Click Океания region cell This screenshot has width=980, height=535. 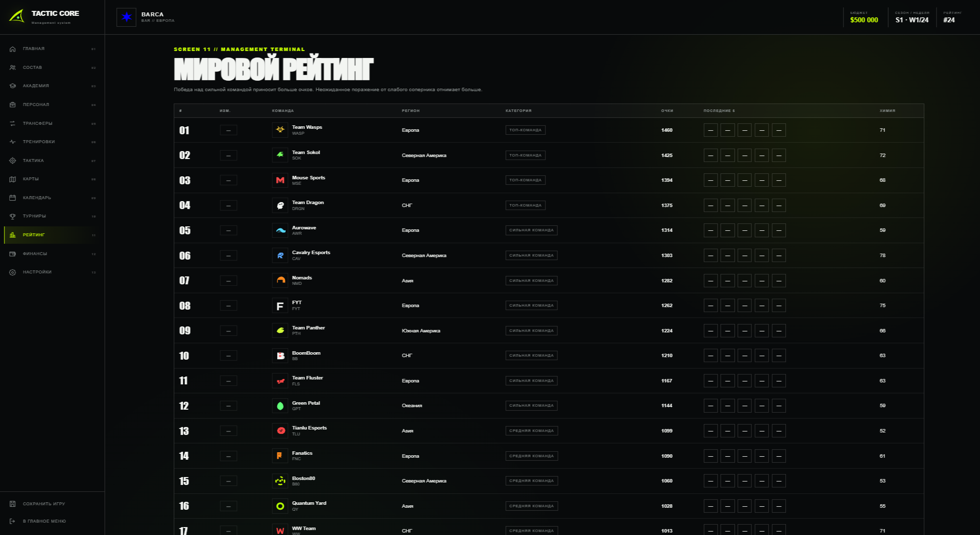412,406
